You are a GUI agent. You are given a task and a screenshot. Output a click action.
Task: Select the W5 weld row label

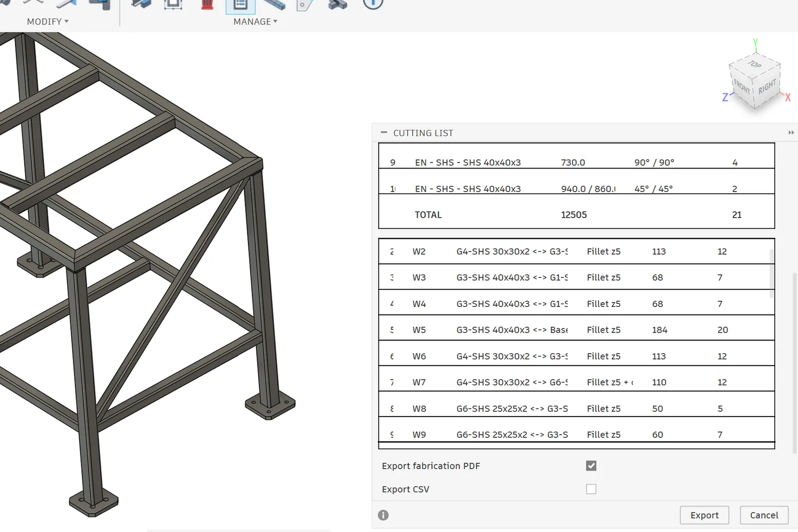coord(419,330)
